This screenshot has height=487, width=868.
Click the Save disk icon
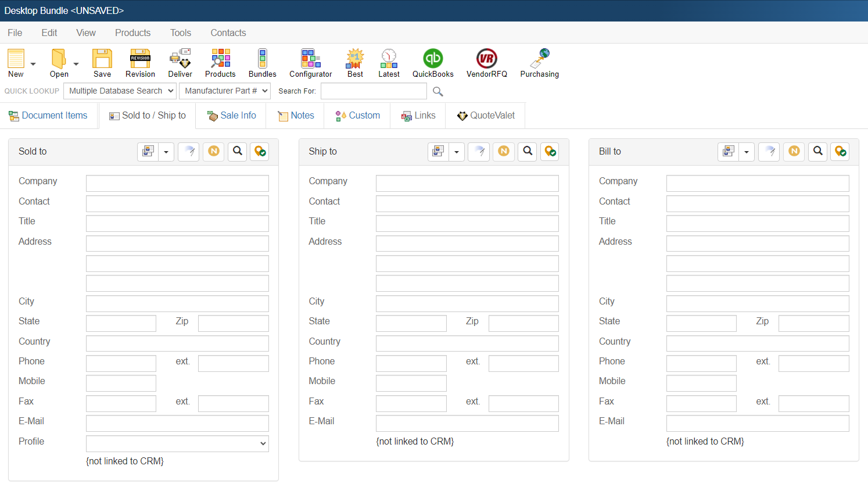pos(102,59)
